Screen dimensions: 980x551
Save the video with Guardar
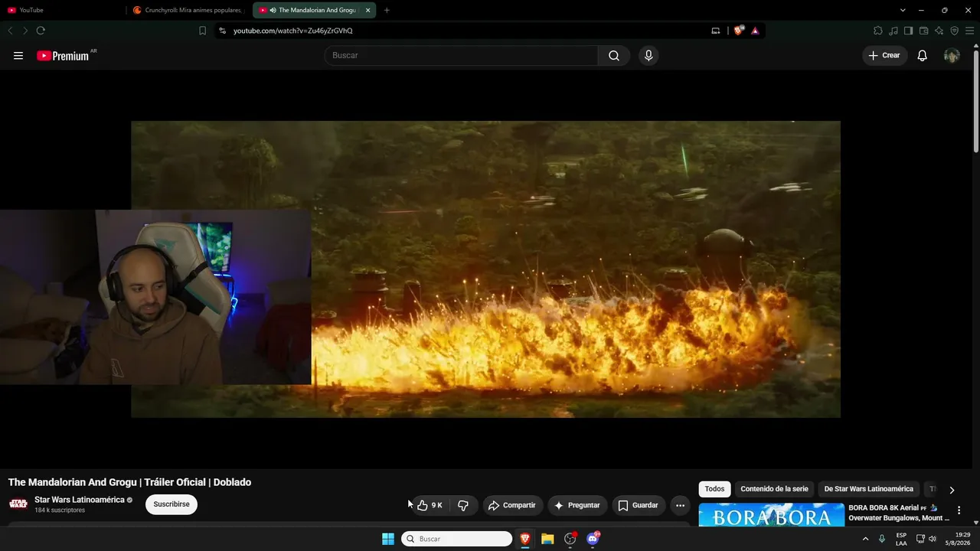639,505
